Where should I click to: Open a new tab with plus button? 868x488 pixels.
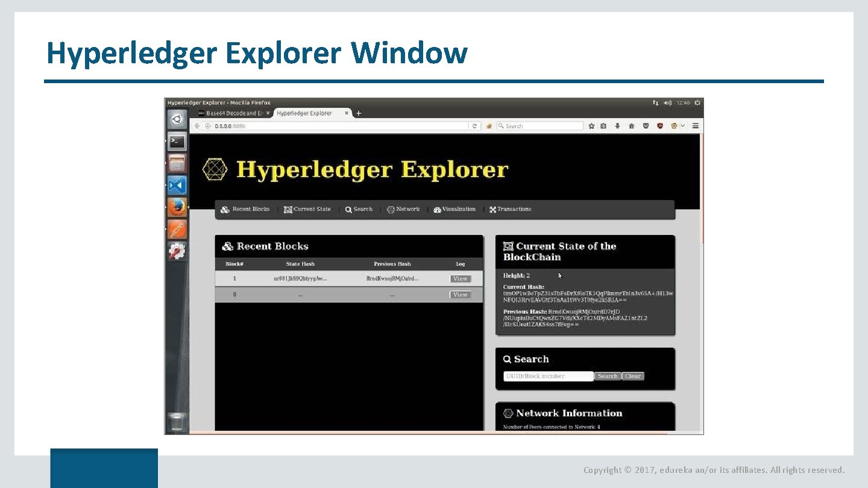click(359, 113)
